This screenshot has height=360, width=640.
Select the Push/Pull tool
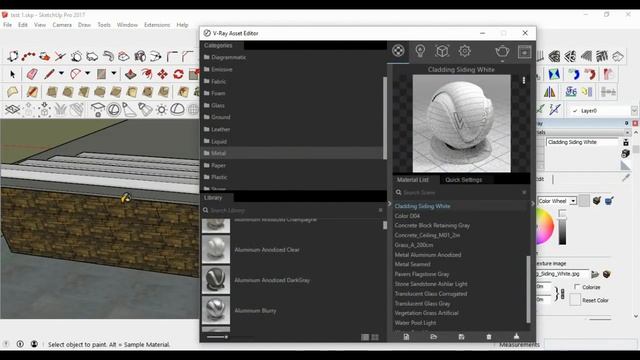coord(130,74)
